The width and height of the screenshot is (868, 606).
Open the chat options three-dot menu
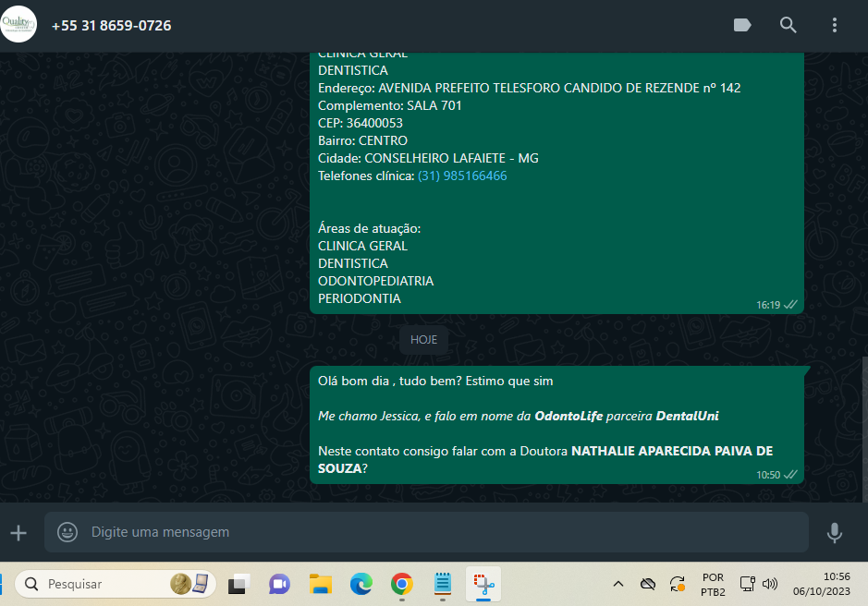(x=834, y=25)
